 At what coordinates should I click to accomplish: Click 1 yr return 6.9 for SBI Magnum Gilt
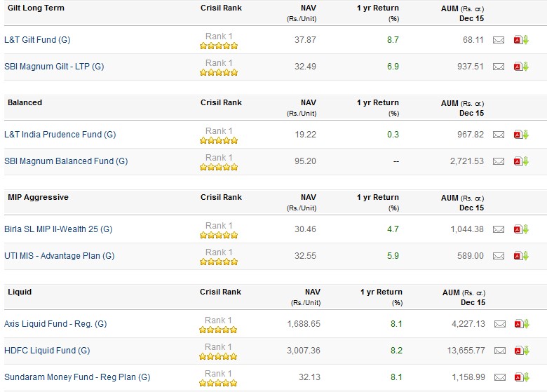[393, 66]
